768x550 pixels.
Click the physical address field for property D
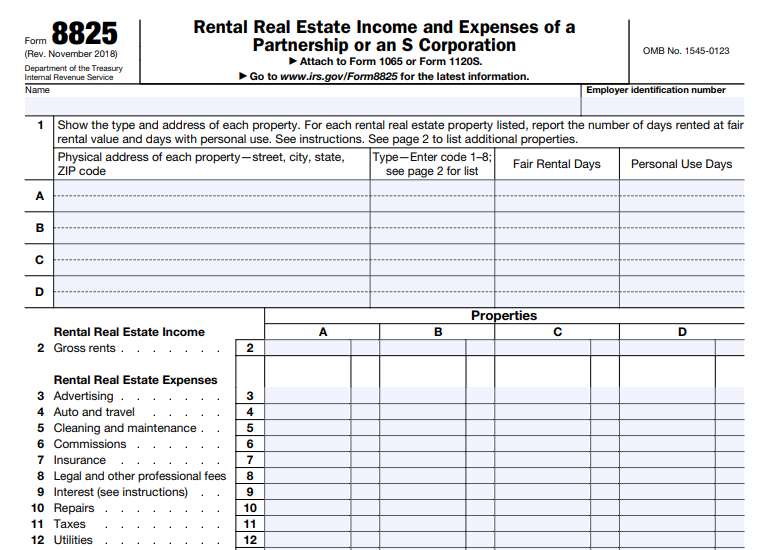[211, 292]
